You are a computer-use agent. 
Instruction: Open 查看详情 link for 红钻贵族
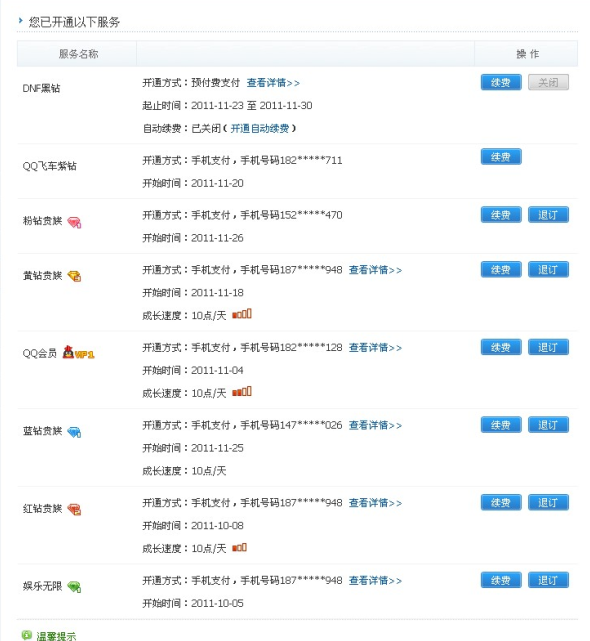click(375, 503)
